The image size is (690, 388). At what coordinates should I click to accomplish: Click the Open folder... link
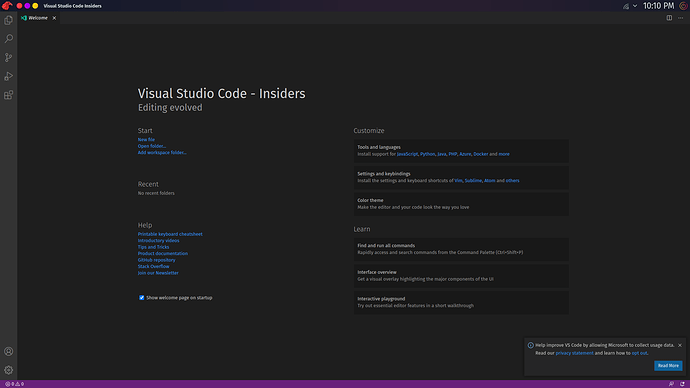point(152,146)
